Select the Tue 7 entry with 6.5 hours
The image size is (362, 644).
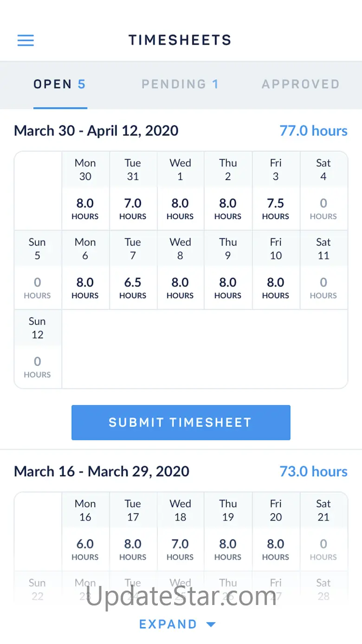click(133, 270)
